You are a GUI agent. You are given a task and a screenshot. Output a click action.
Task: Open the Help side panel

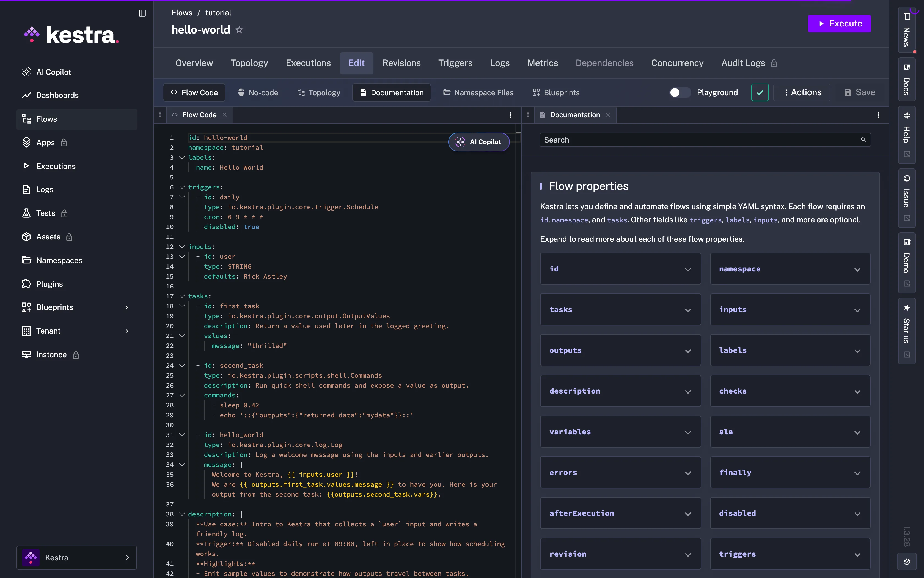click(906, 135)
